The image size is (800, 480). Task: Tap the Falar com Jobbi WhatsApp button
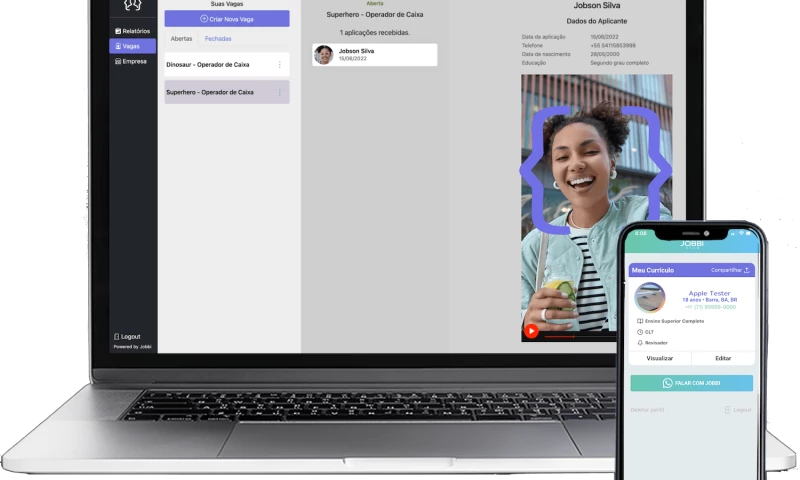tap(691, 383)
